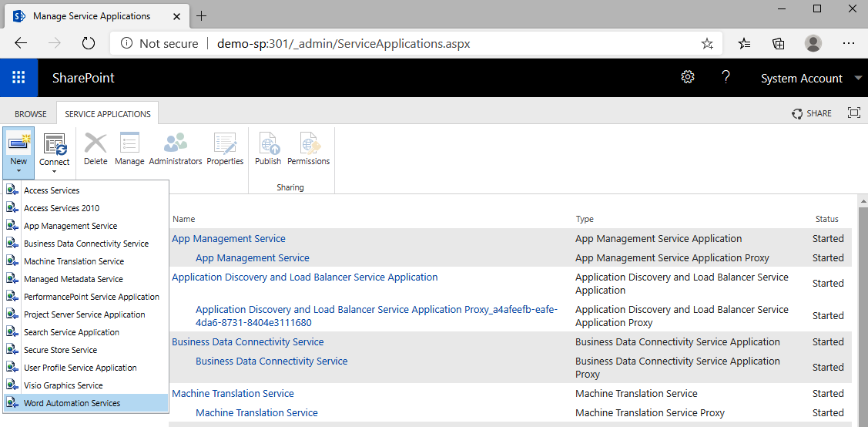Choose Word Automation Services menu item

(x=85, y=403)
